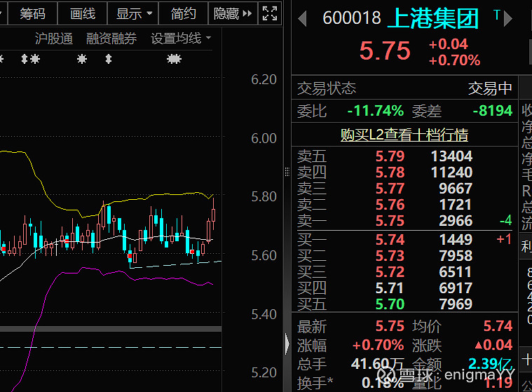
Task: Select 卖一 price 5.75 row
Action: coord(404,221)
